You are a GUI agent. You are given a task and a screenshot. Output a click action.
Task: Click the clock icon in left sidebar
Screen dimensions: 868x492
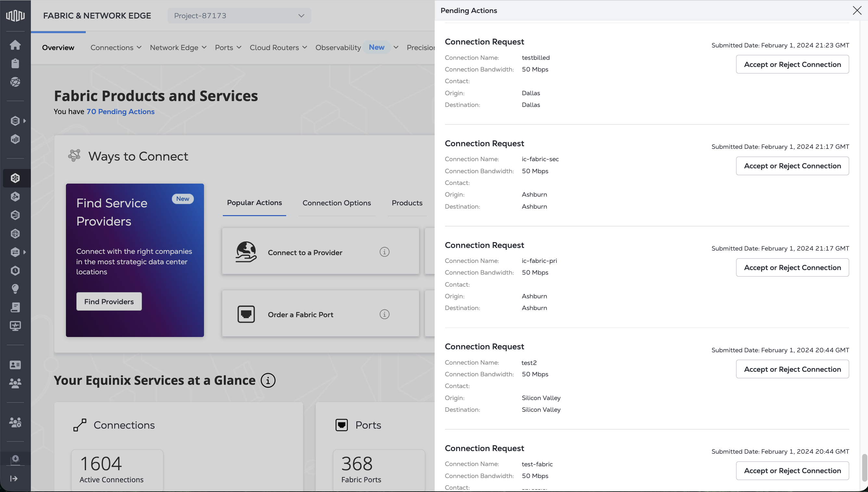pos(15,271)
